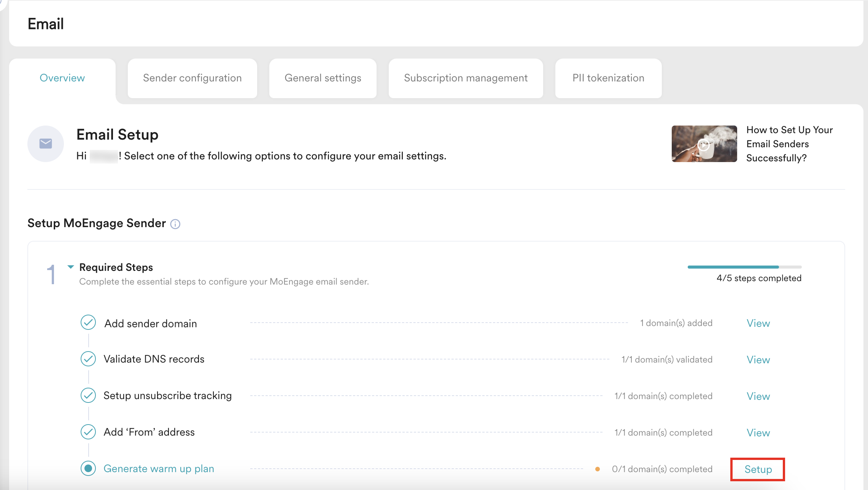The width and height of the screenshot is (868, 490).
Task: Select the Generate warm up plan radio indicator
Action: tap(88, 468)
